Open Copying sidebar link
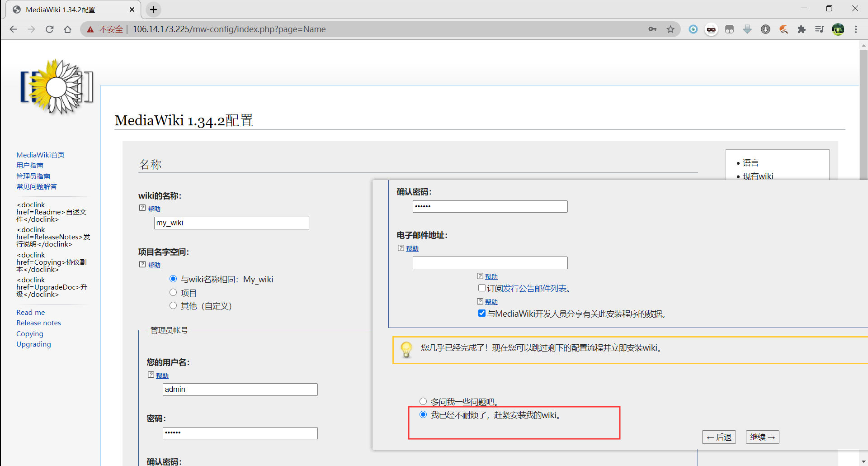This screenshot has height=466, width=868. tap(30, 334)
